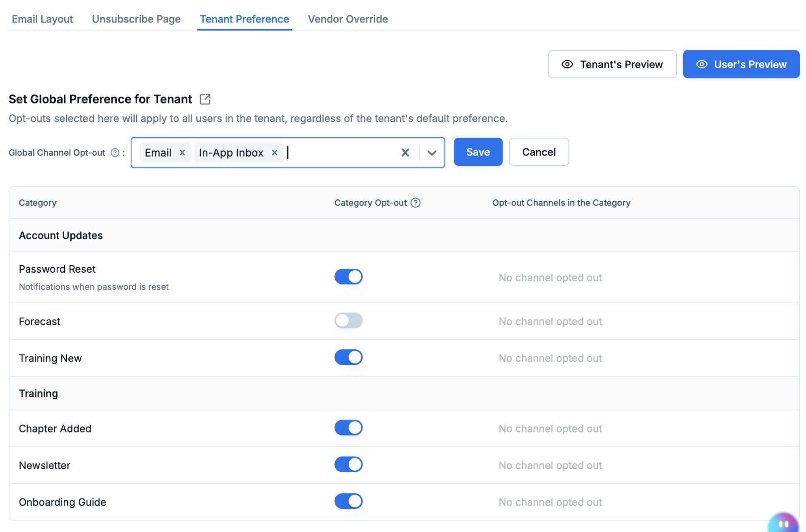This screenshot has height=532, width=806.
Task: Click Notifications when password is reset description
Action: 94,287
